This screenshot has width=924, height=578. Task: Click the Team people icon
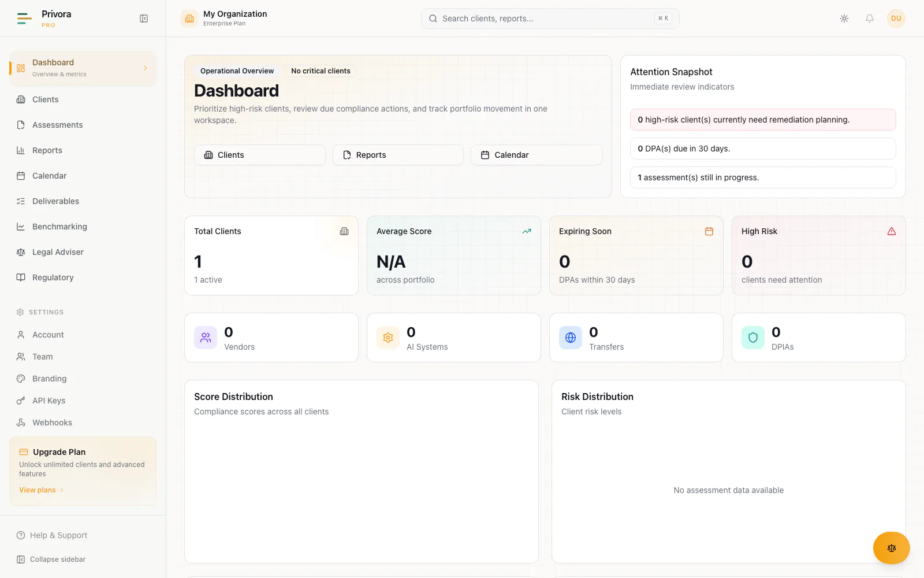click(x=21, y=357)
